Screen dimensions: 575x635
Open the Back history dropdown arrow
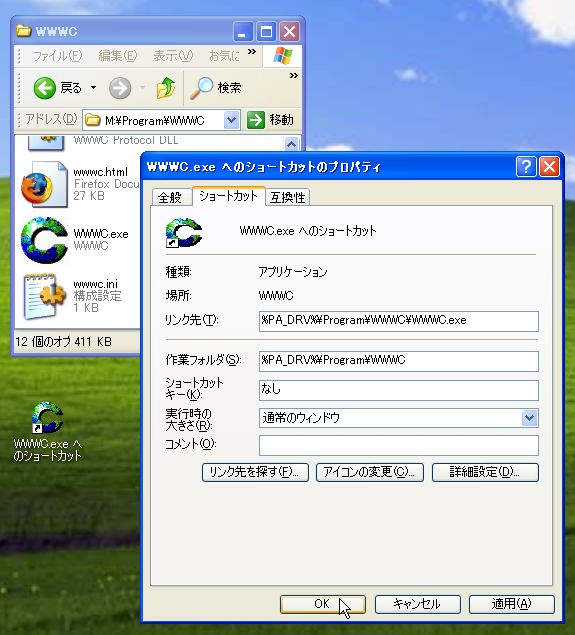point(93,87)
